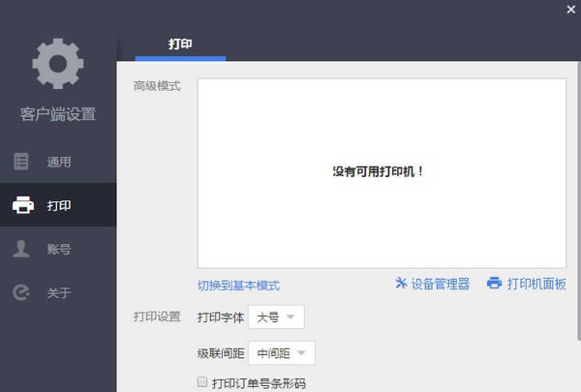Open the 级联间距 中间距 dropdown
Image resolution: width=581 pixels, height=392 pixels.
pyautogui.click(x=282, y=352)
